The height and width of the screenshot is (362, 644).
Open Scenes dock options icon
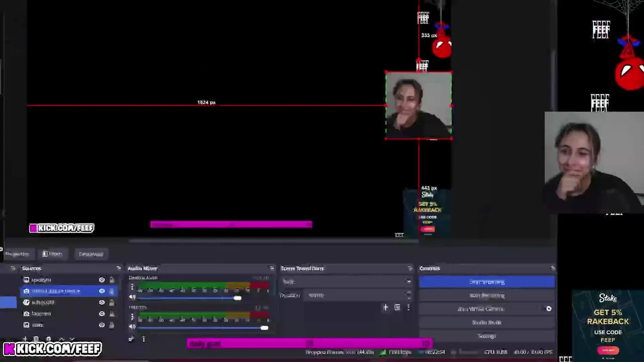[13, 268]
